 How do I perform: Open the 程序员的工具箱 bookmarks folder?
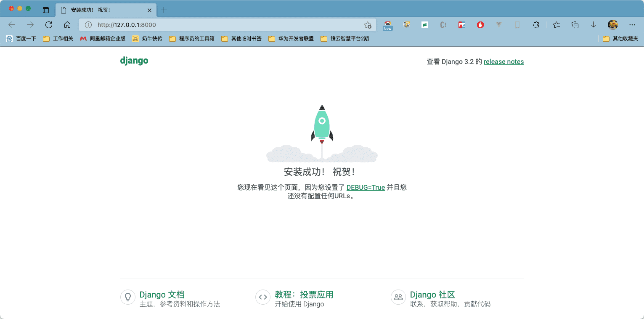[x=192, y=39]
